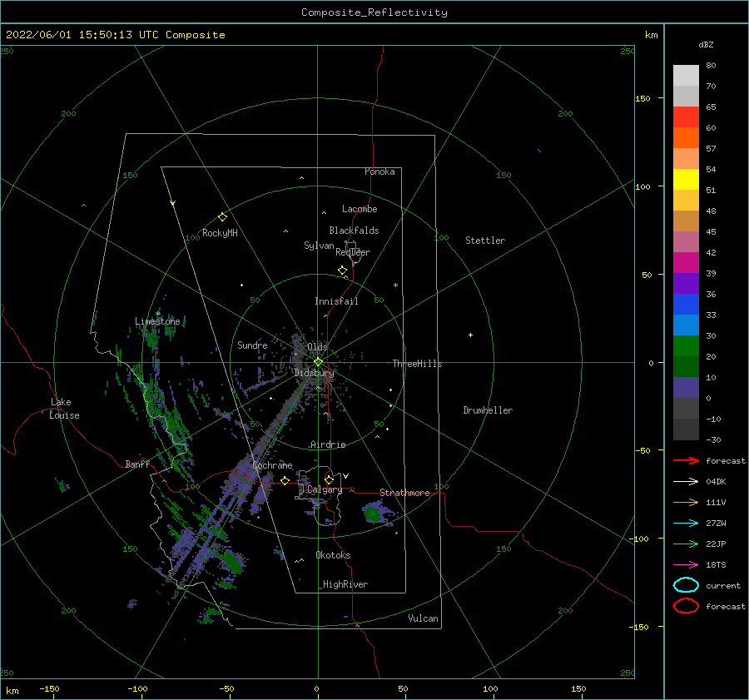The width and height of the screenshot is (749, 700).
Task: Click the Sylvan label
Action: pyautogui.click(x=319, y=246)
